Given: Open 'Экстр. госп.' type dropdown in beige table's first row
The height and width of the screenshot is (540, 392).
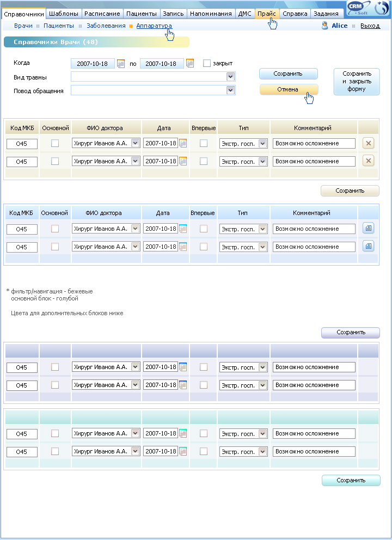Looking at the screenshot, I should pos(263,144).
